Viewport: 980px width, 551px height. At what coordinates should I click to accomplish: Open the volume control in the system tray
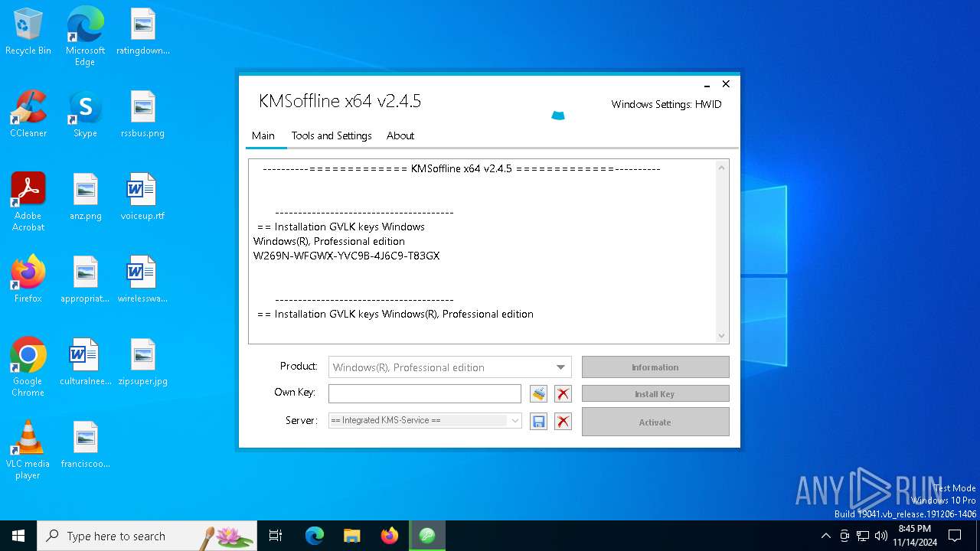(881, 536)
